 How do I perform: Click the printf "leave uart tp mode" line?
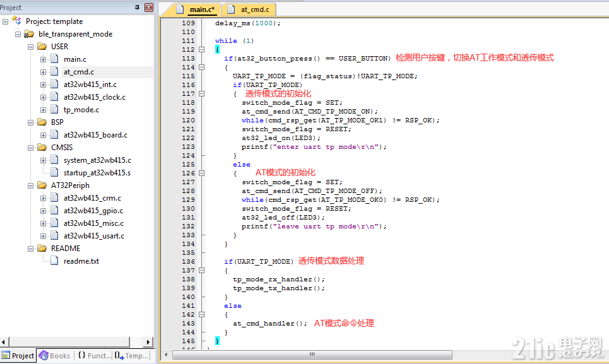[x=314, y=226]
